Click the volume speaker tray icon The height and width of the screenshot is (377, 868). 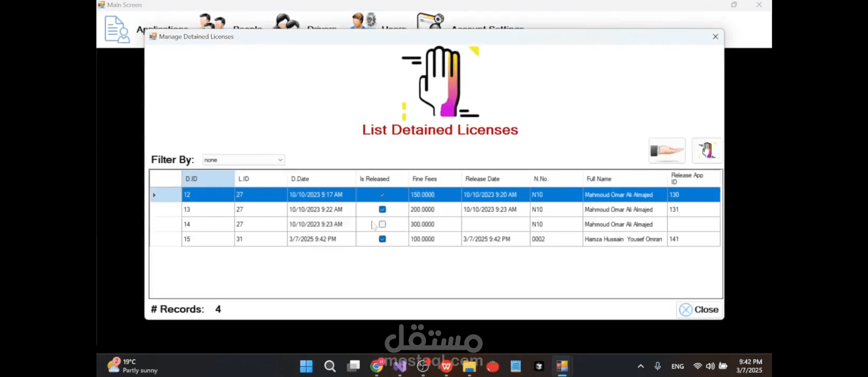click(x=711, y=366)
